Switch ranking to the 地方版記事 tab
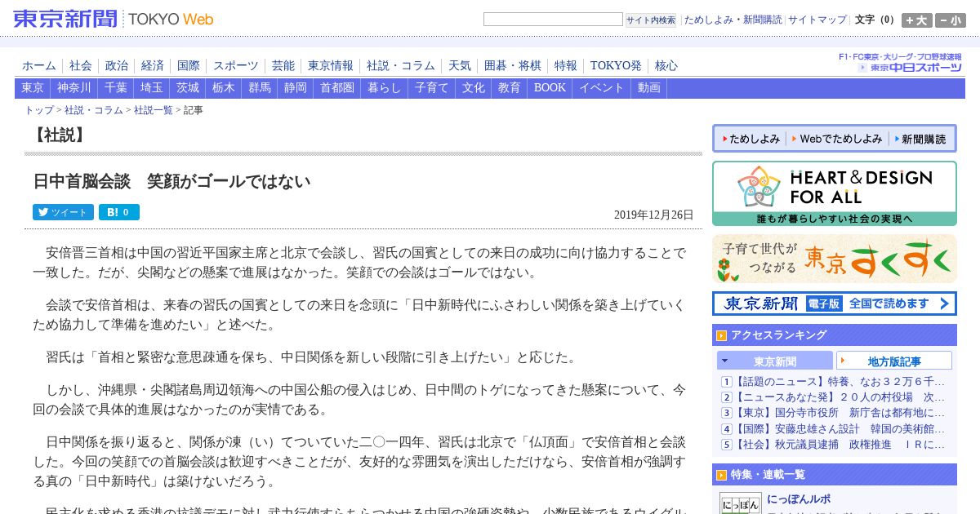Screen dimensions: 980x514 point(894,361)
